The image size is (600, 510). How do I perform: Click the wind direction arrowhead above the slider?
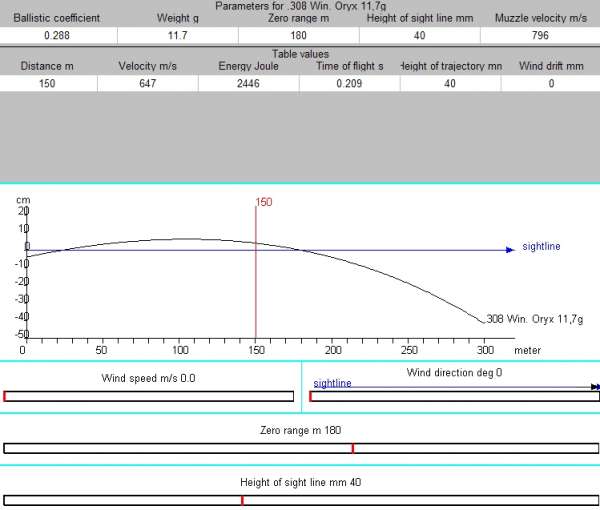pos(595,386)
